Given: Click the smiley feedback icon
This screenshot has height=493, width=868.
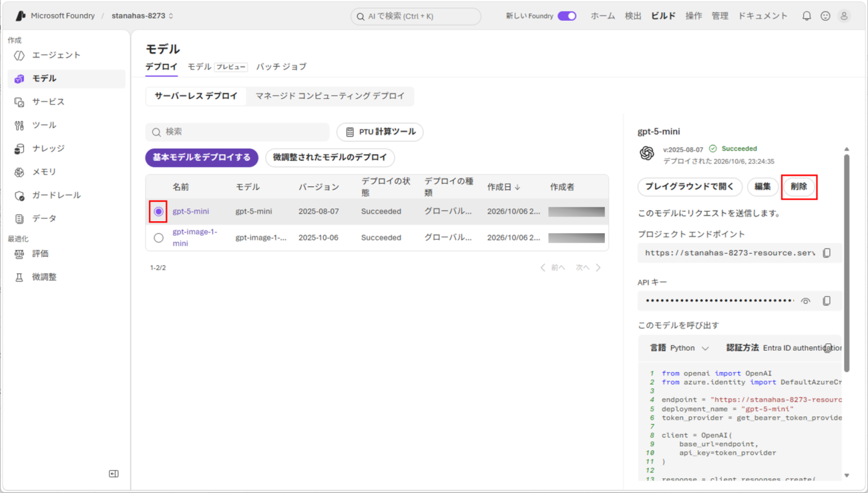Looking at the screenshot, I should point(825,16).
